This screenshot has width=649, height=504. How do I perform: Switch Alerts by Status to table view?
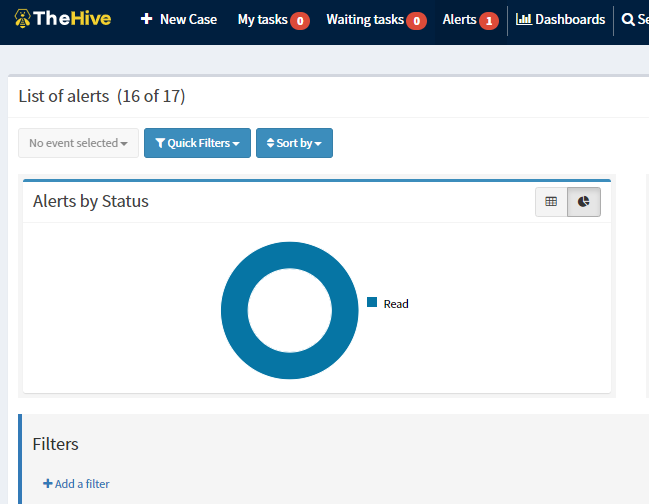point(551,202)
